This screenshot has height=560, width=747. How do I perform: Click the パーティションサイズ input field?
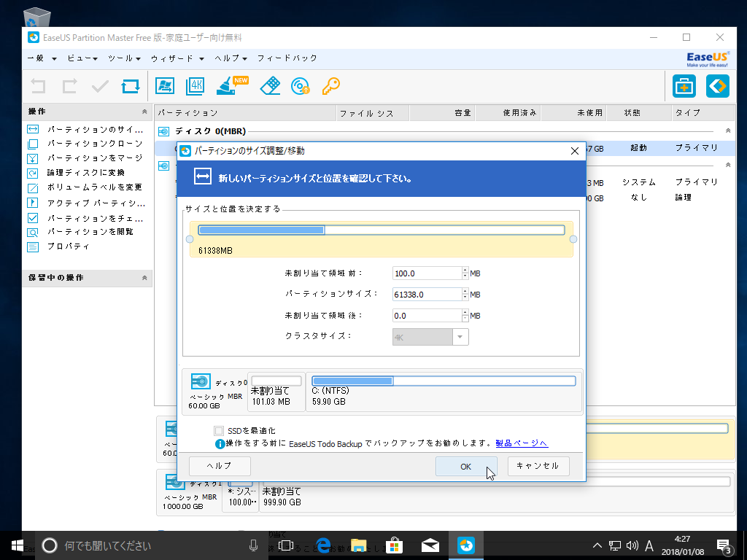click(x=427, y=295)
